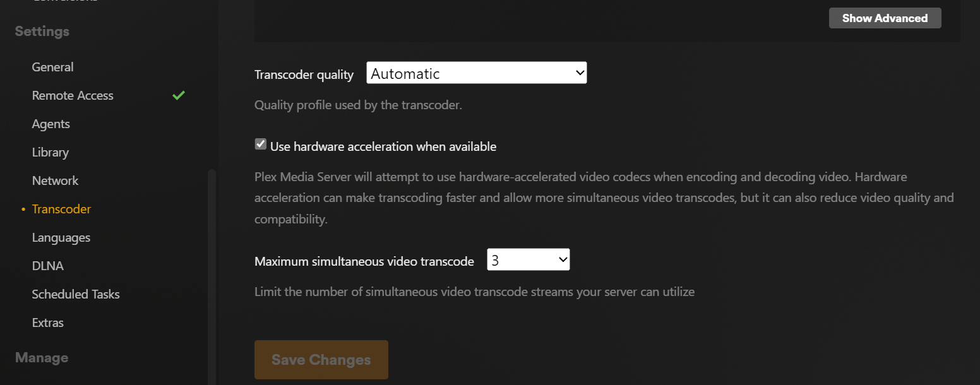This screenshot has height=385, width=980.
Task: Open General settings page
Action: pyautogui.click(x=53, y=67)
